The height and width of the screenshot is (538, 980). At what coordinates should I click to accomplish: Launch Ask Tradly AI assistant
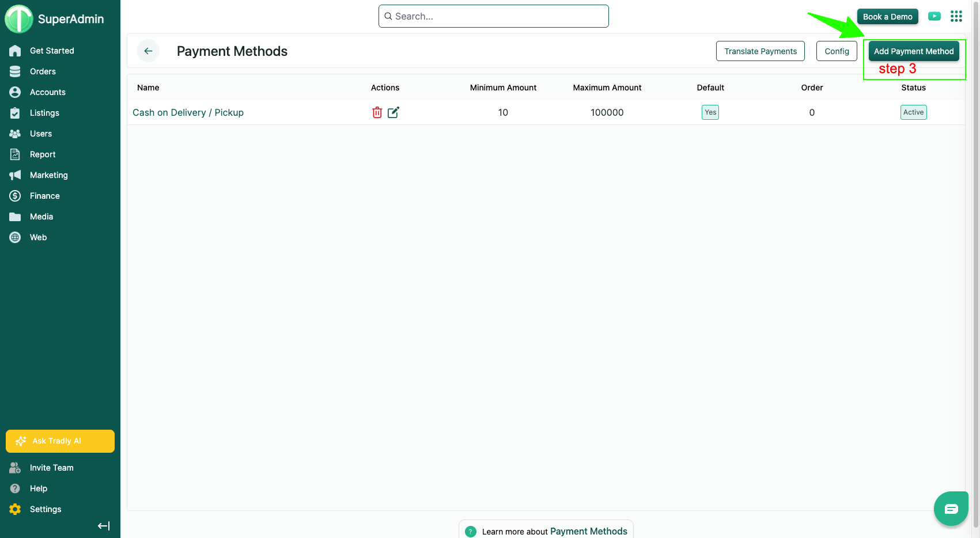60,441
